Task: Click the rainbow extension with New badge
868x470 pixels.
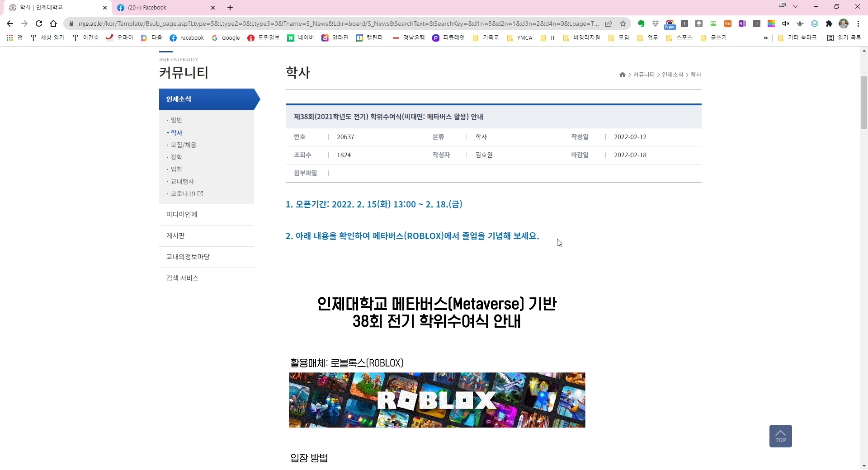Action: [x=670, y=24]
